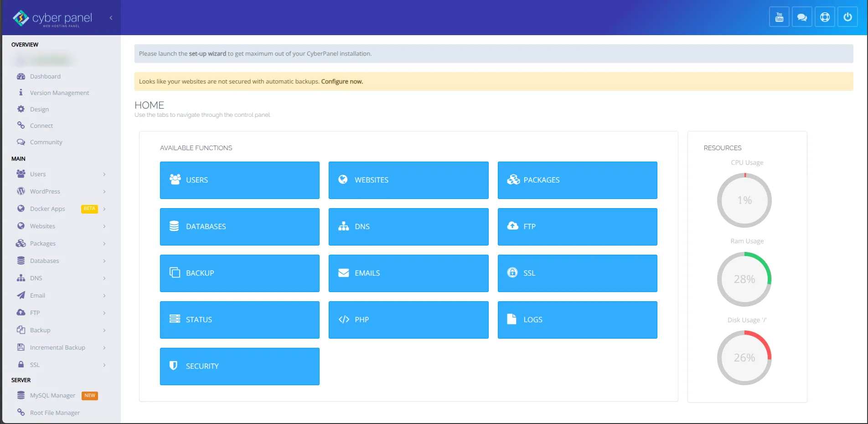Expand the WordPress sidebar menu chevron

point(104,192)
